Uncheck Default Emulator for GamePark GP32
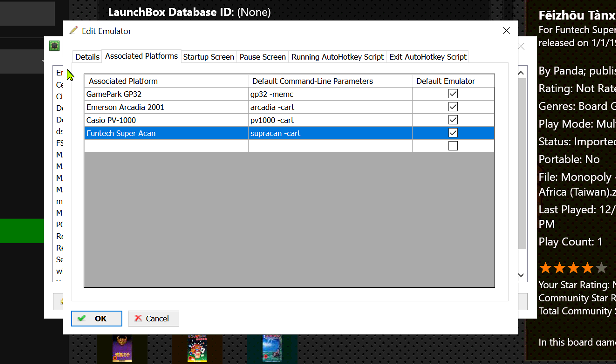616x364 pixels. pyautogui.click(x=453, y=94)
